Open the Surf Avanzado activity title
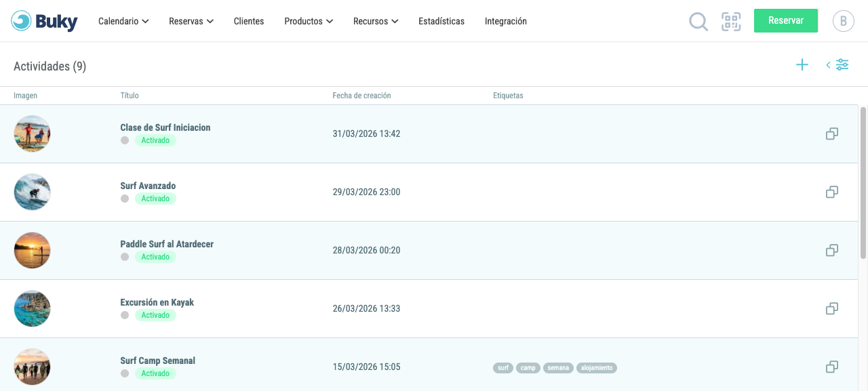 [148, 186]
